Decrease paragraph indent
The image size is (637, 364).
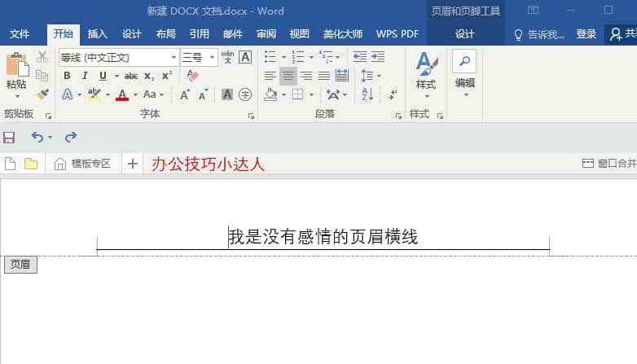(x=360, y=57)
